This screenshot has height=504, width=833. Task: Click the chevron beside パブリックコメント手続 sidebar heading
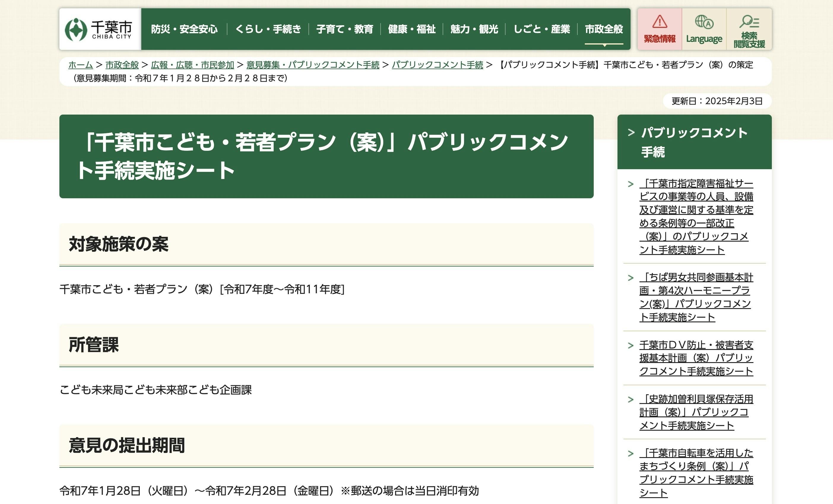click(x=631, y=132)
